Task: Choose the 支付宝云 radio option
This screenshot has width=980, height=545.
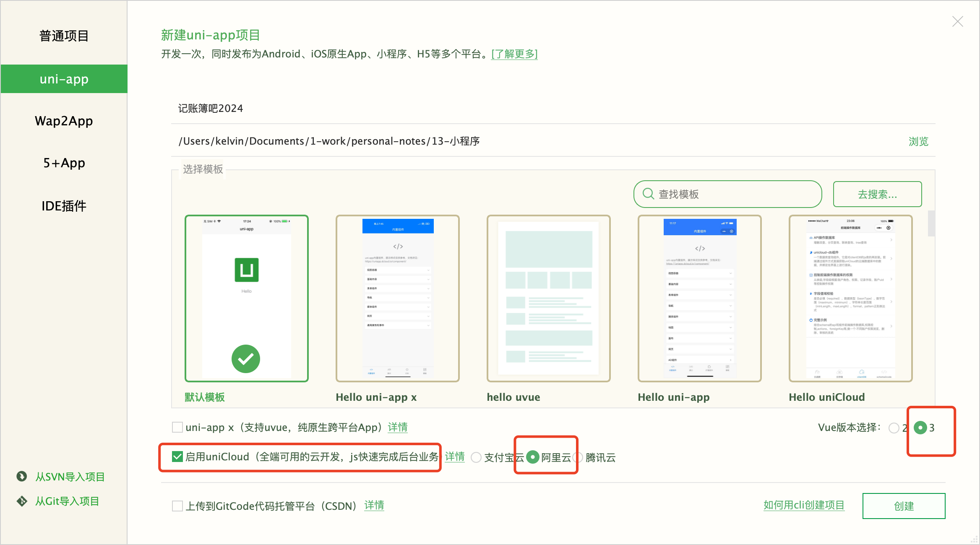Action: click(476, 457)
